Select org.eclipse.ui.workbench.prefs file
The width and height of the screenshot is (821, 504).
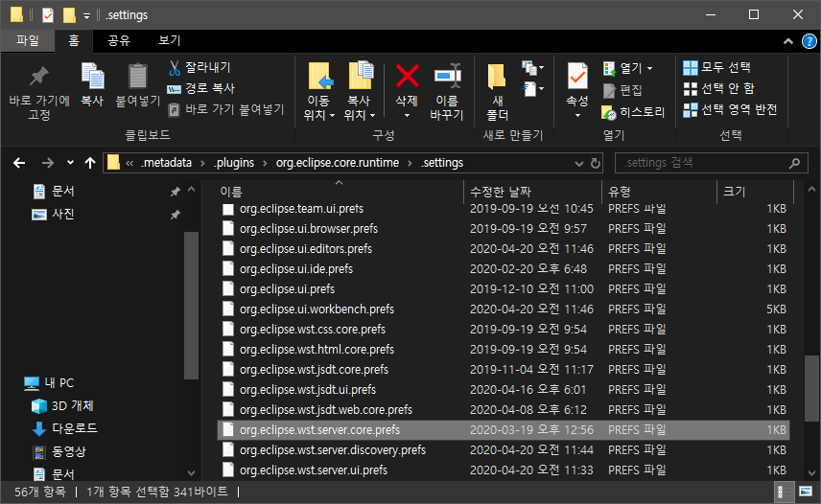(504, 309)
